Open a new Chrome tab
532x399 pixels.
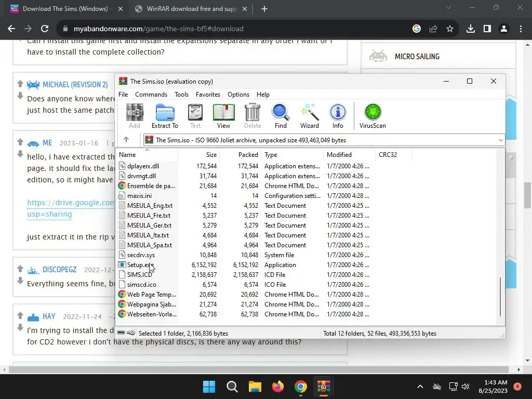[264, 9]
